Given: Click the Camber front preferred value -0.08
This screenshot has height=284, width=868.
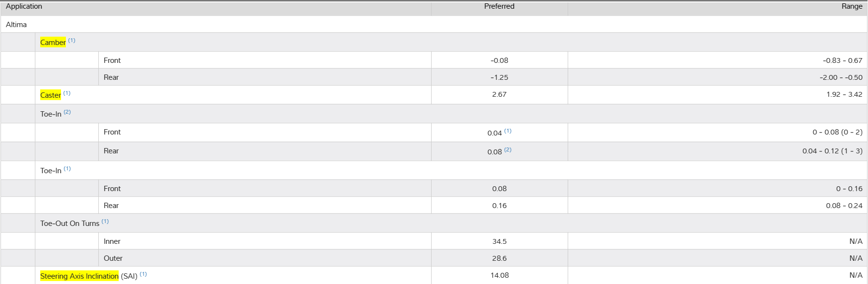Looking at the screenshot, I should 499,60.
